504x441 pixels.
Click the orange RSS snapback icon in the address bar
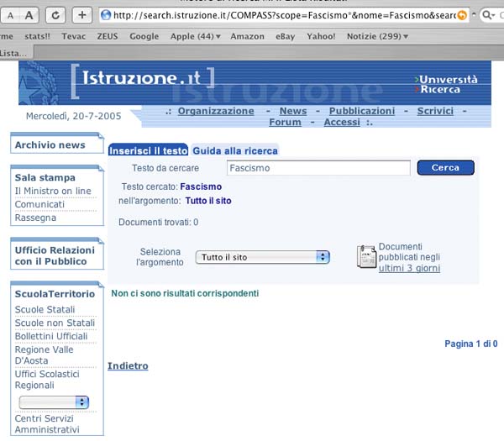pos(462,15)
